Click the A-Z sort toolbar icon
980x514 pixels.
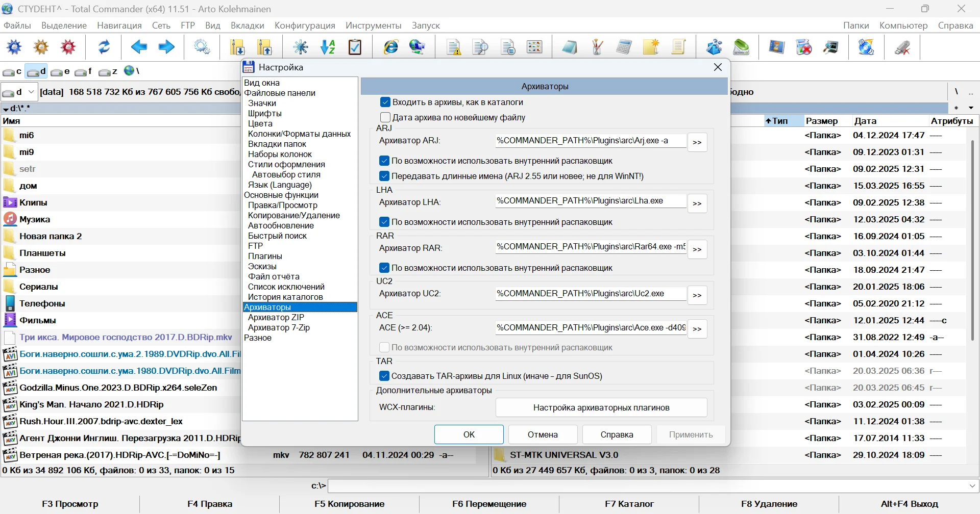tap(328, 47)
